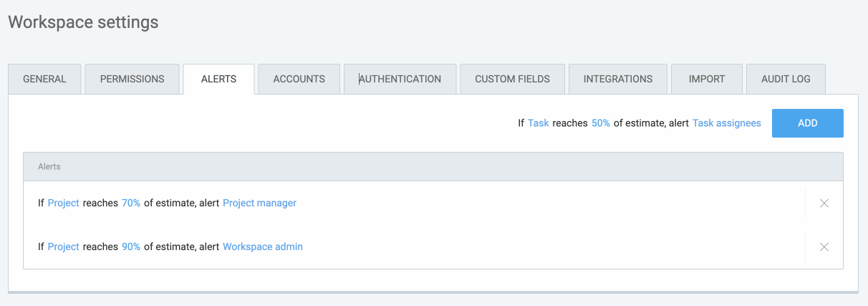Image resolution: width=868 pixels, height=306 pixels.
Task: Open the Task type dropdown in new alert
Action: pos(538,123)
